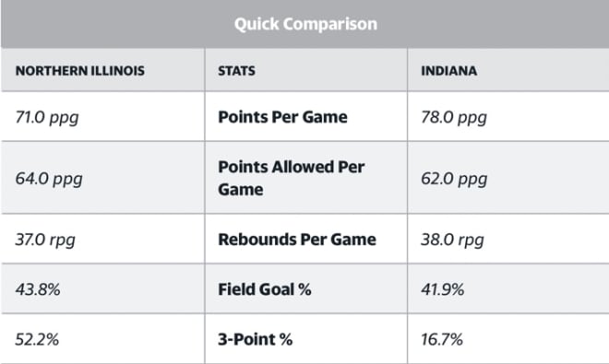The image size is (609, 364).
Task: Select Northern Illinois 64.0 ppg value
Action: pos(49,179)
